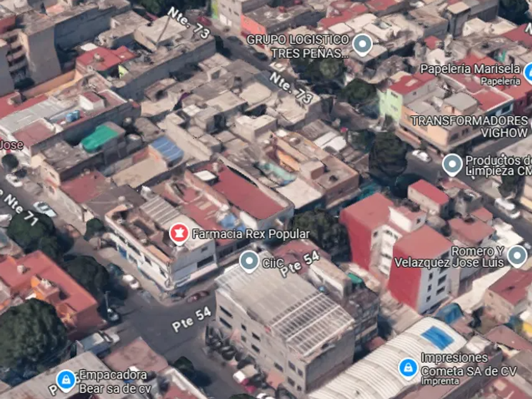This screenshot has width=532, height=399.
Task: Click the CiiC location pin
Action: pyautogui.click(x=250, y=262)
